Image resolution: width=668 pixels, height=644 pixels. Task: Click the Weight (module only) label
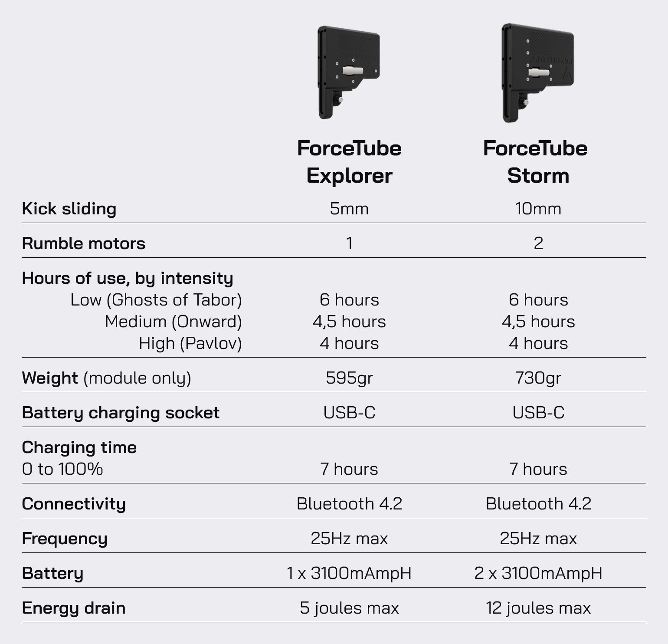click(x=106, y=378)
